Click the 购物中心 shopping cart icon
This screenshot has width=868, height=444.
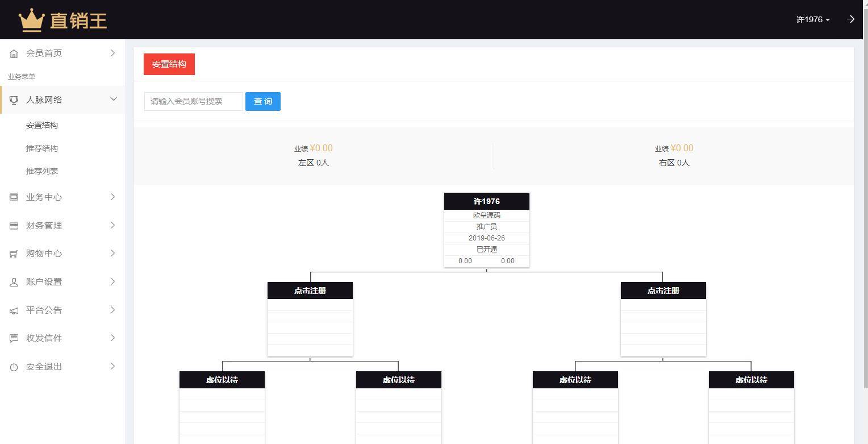[14, 254]
